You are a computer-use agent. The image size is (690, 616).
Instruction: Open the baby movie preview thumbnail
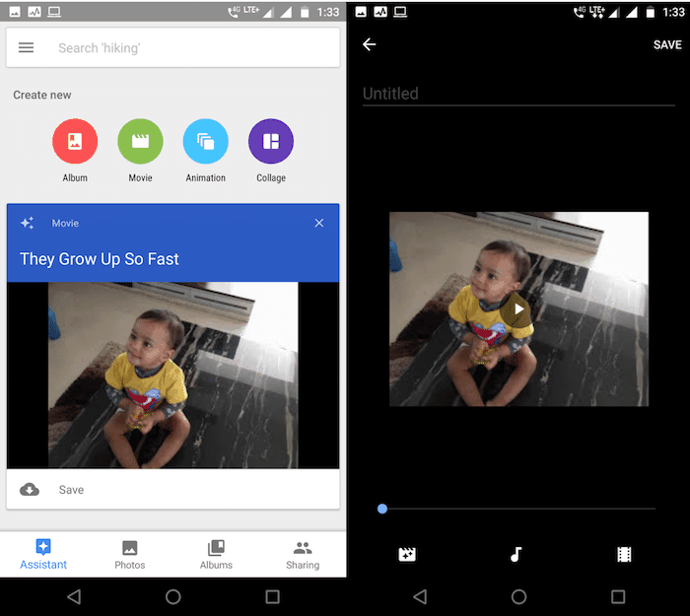(x=172, y=375)
